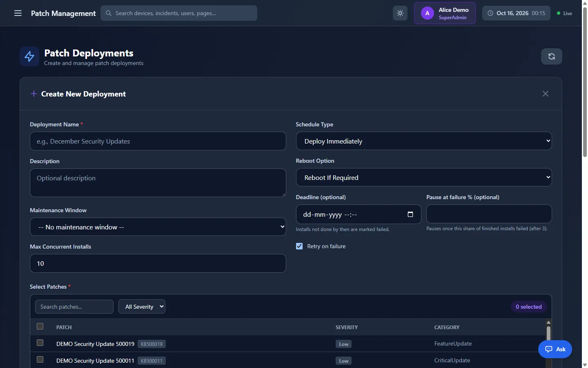Click the KB500019 badge
This screenshot has width=588, height=368.
(x=151, y=344)
